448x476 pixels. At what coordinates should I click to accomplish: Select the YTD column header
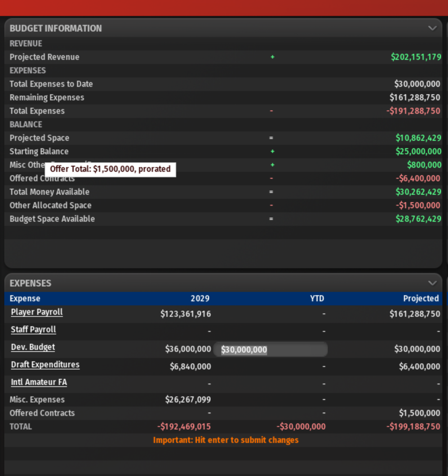click(317, 298)
